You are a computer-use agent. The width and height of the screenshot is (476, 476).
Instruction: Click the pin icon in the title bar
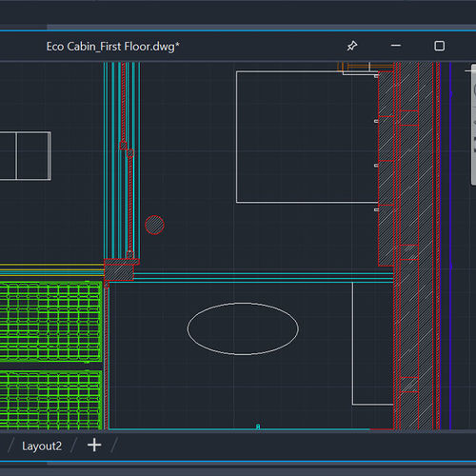pos(351,46)
